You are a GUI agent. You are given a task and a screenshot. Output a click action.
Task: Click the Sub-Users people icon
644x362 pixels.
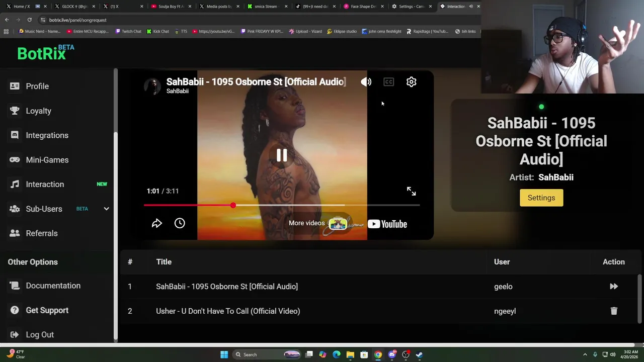pos(15,209)
